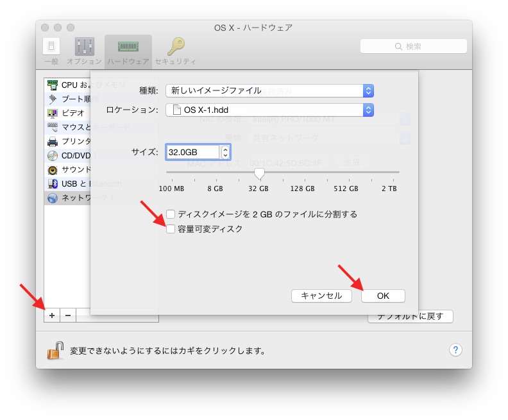Click the サイズ field showing 32.0GB

[x=192, y=152]
